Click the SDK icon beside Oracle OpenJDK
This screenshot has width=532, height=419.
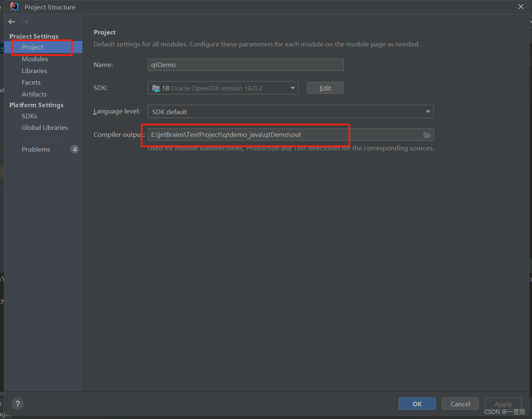(x=156, y=87)
